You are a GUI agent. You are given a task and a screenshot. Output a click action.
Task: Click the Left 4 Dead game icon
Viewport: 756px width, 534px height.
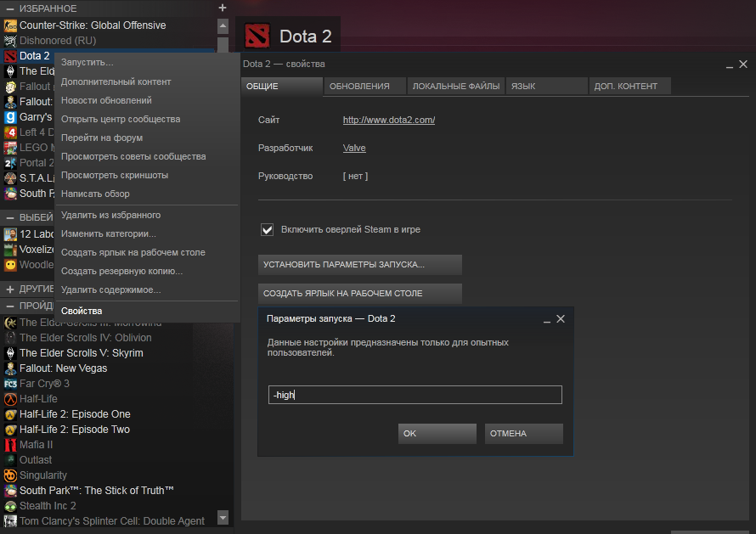[10, 132]
